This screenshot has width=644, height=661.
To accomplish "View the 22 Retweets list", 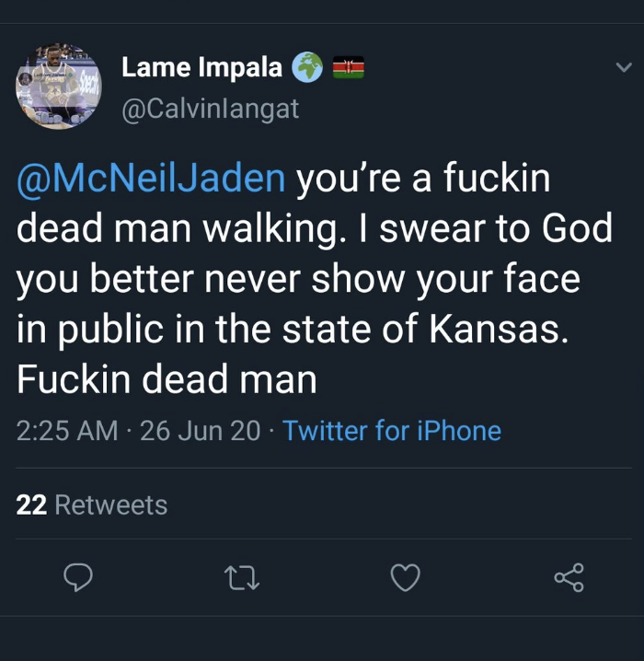I will (x=92, y=504).
